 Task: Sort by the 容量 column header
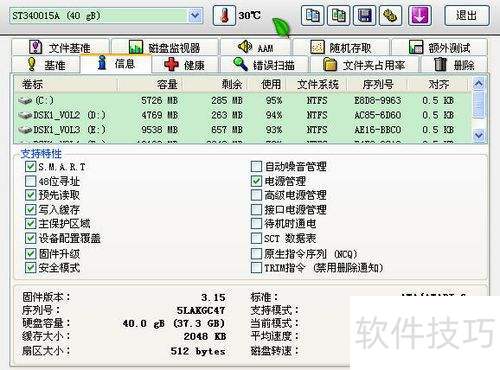(x=150, y=84)
